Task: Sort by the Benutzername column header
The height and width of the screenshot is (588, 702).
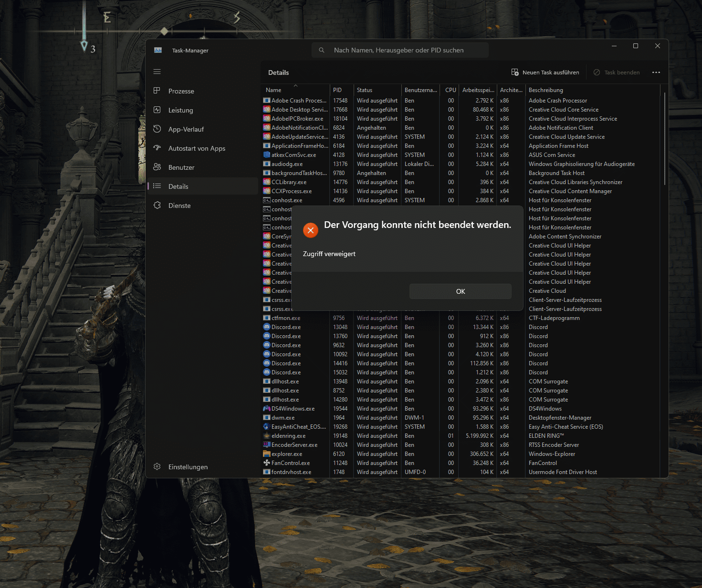Action: [x=420, y=90]
